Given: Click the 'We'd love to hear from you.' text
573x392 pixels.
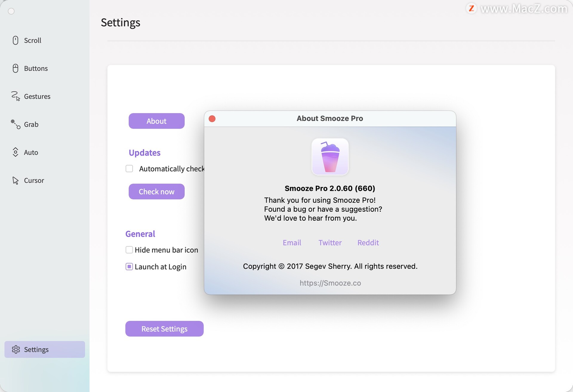Looking at the screenshot, I should tap(310, 218).
